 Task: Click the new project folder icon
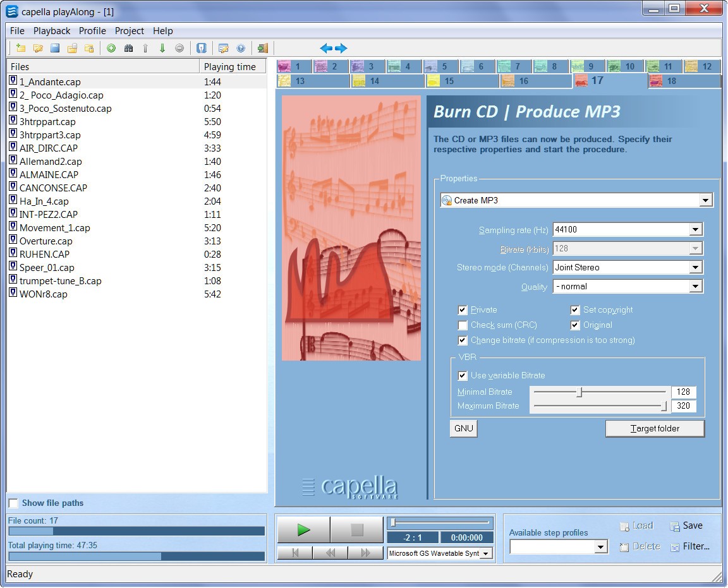pos(21,48)
